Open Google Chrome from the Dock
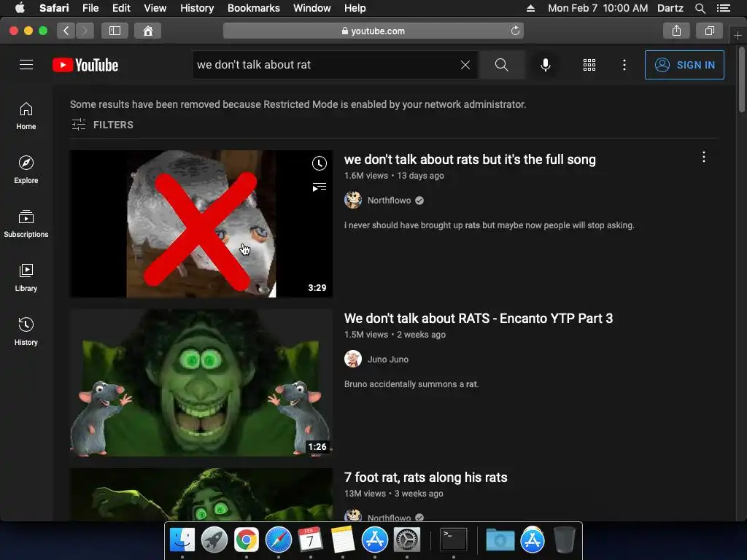This screenshot has height=560, width=747. (x=247, y=540)
